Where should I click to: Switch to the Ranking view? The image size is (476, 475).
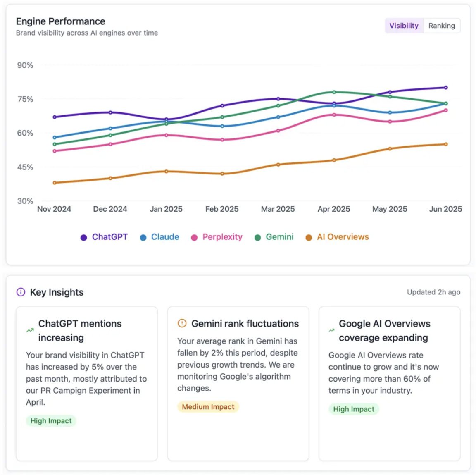442,26
